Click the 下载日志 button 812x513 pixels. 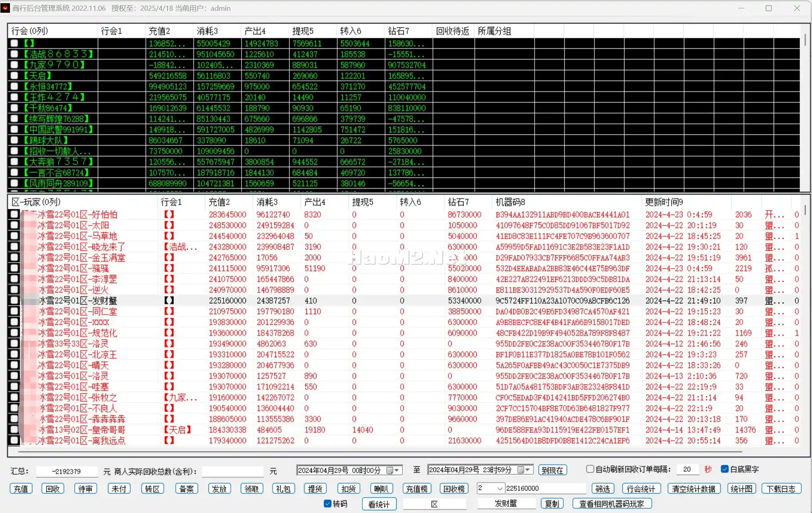[x=781, y=489]
